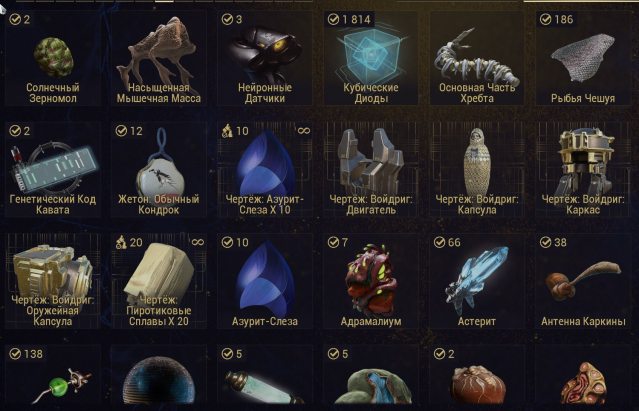Select Чертёж: Войдриг: Двигатель blueprint

371,170
